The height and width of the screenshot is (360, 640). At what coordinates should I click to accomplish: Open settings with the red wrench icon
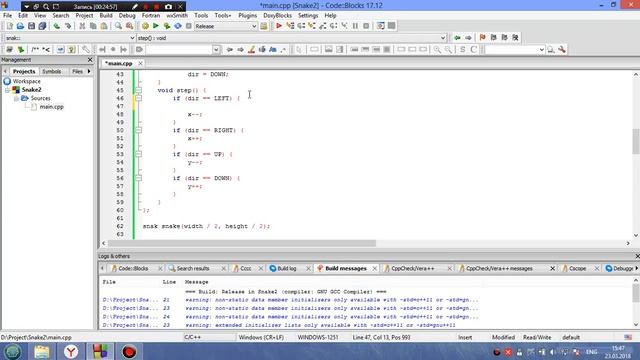(x=562, y=49)
